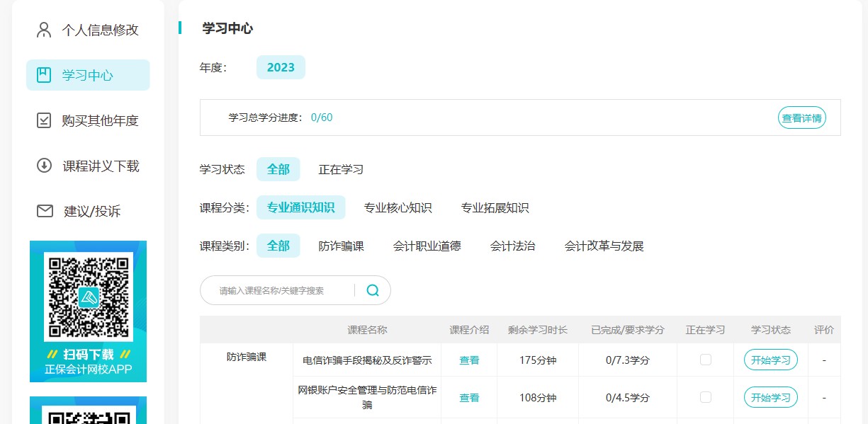The height and width of the screenshot is (424, 868).
Task: Filter course type by 会计改革与发展
Action: (604, 246)
